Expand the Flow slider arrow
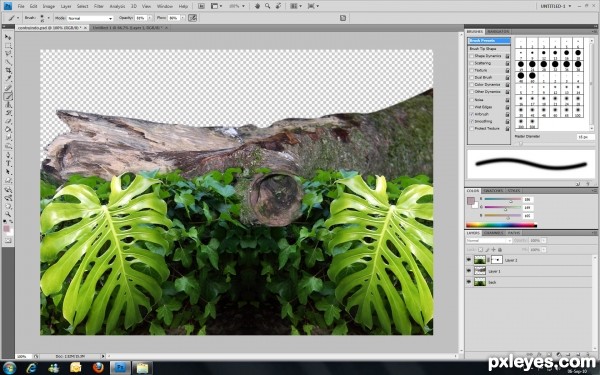This screenshot has width=600, height=375. [x=183, y=18]
